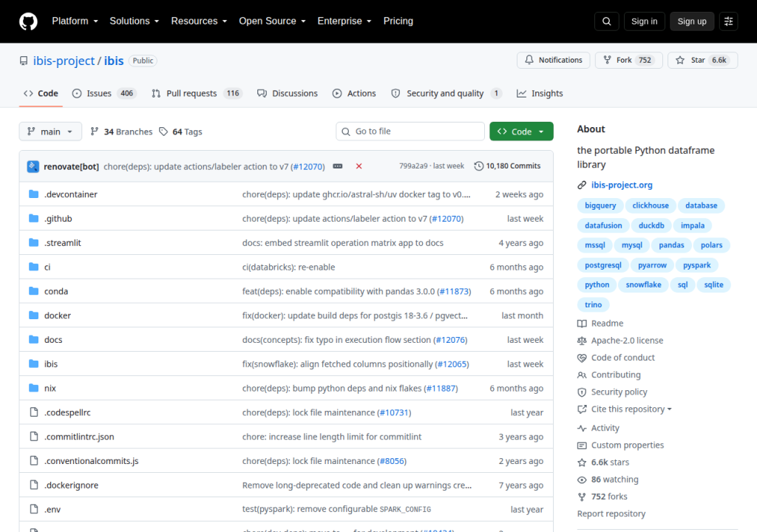Click the duckdb topic tag
757x532 pixels.
[x=651, y=225]
